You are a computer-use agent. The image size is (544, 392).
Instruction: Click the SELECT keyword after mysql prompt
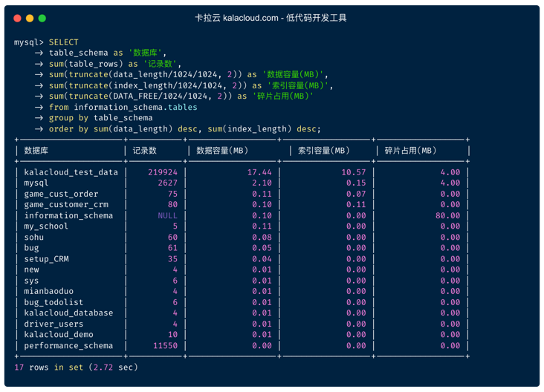63,42
